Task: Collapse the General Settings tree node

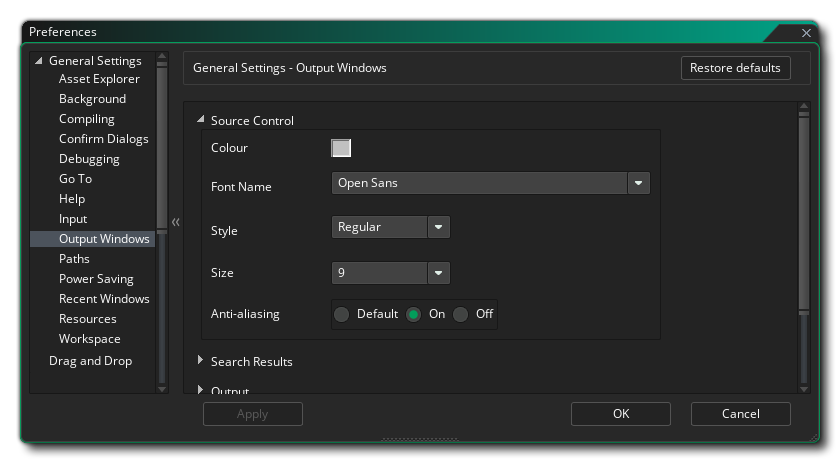Action: coord(39,61)
